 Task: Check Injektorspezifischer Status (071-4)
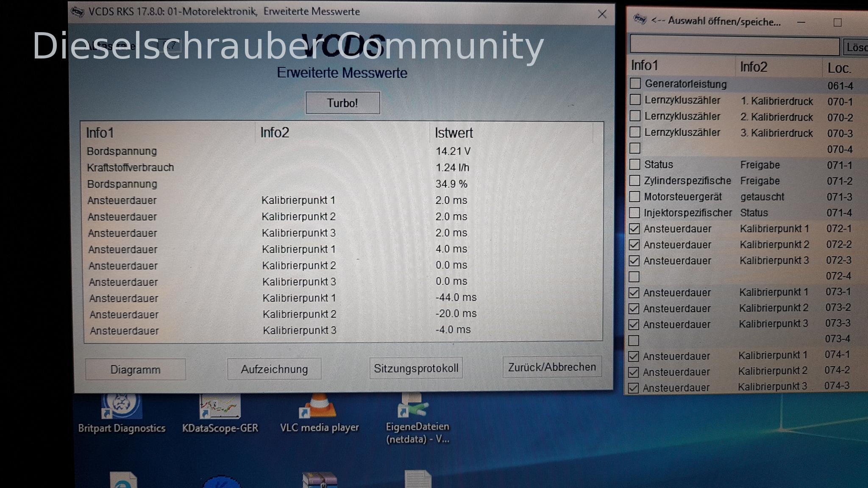pyautogui.click(x=634, y=213)
